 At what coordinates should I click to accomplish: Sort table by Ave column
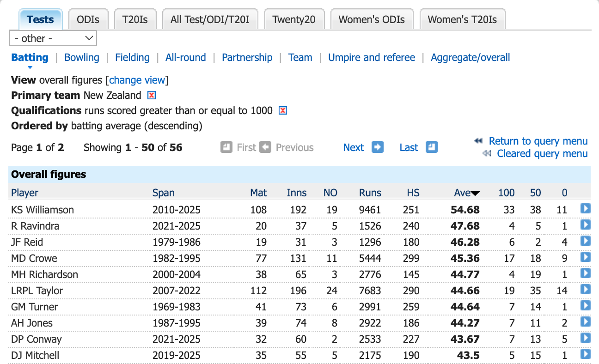pyautogui.click(x=462, y=193)
